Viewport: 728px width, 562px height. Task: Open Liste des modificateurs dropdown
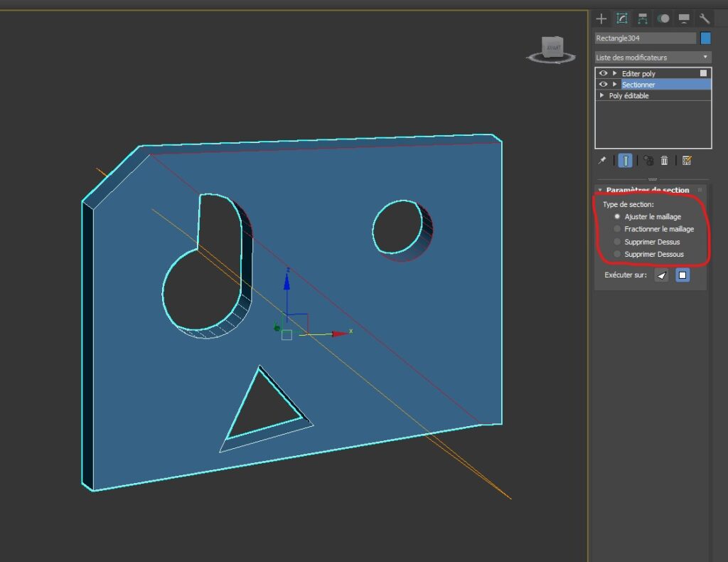pos(653,57)
